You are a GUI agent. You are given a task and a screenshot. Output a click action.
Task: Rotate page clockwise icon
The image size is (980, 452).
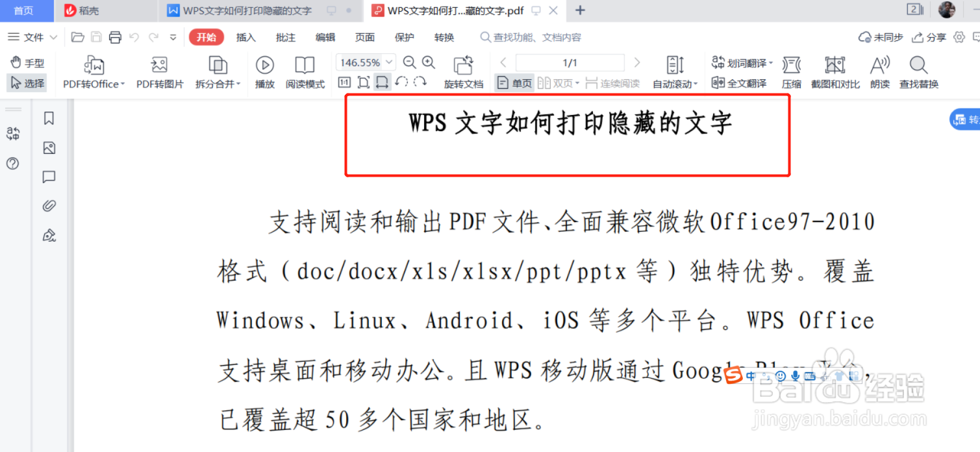[x=420, y=82]
